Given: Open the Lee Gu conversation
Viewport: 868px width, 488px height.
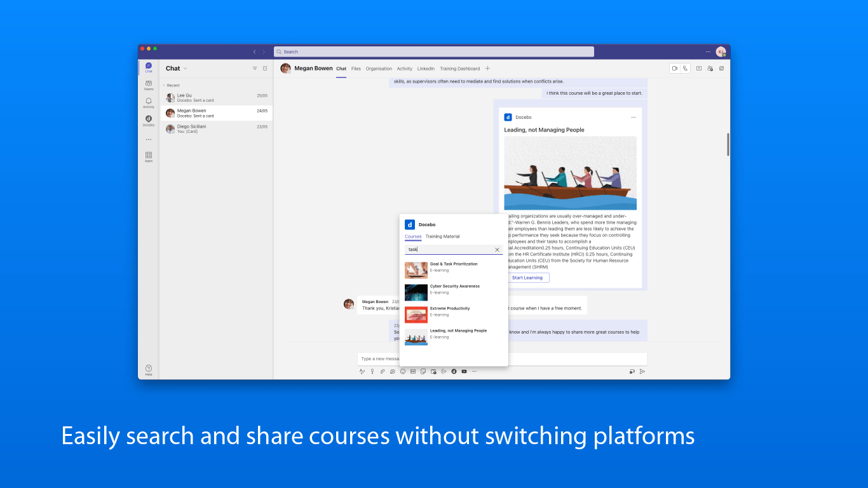Looking at the screenshot, I should 216,98.
